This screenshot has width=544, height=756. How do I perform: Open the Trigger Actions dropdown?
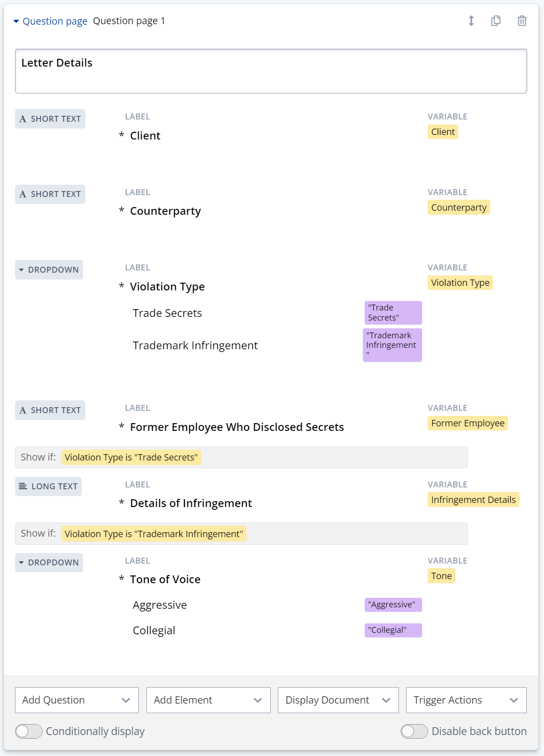466,700
